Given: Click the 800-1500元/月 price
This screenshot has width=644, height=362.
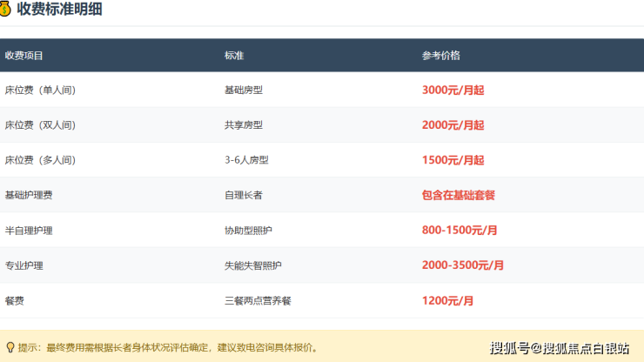Looking at the screenshot, I should coord(459,231).
